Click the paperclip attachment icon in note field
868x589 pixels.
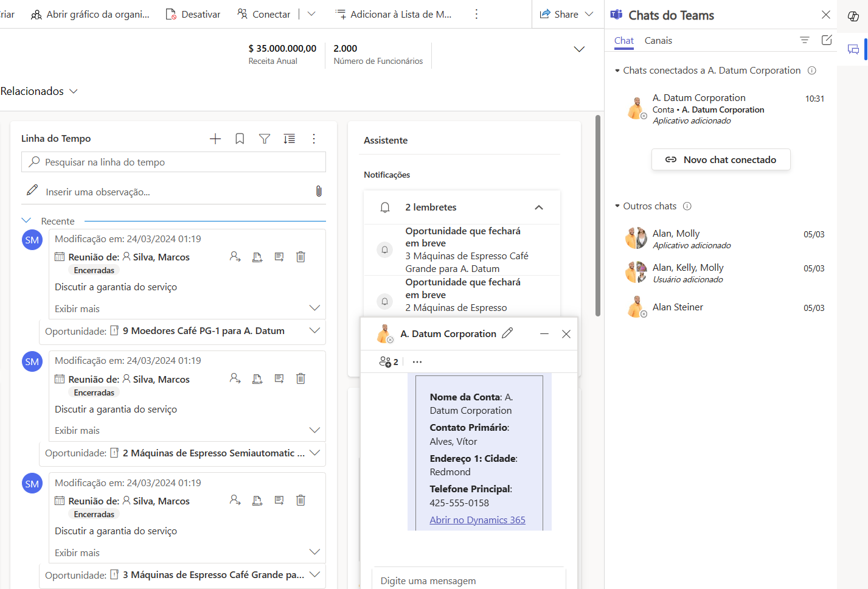point(319,191)
